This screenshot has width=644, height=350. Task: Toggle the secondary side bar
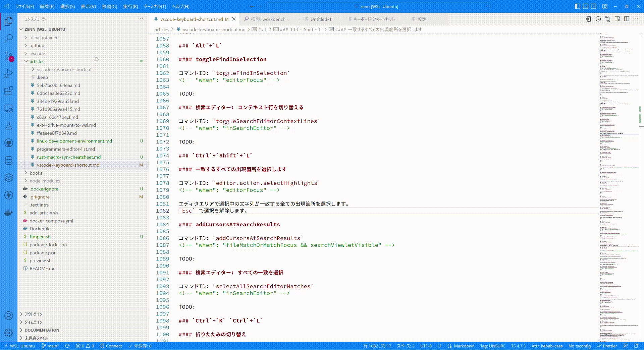593,6
